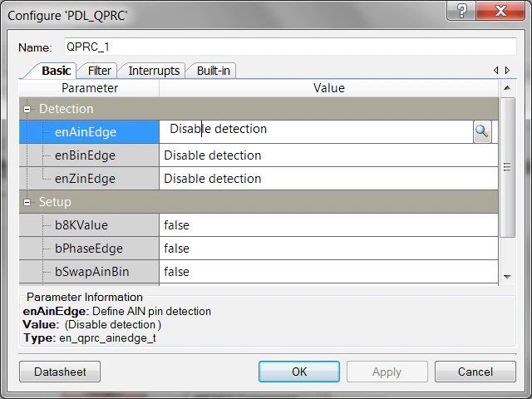The image size is (532, 399).
Task: Confirm with the OK button
Action: click(x=299, y=372)
